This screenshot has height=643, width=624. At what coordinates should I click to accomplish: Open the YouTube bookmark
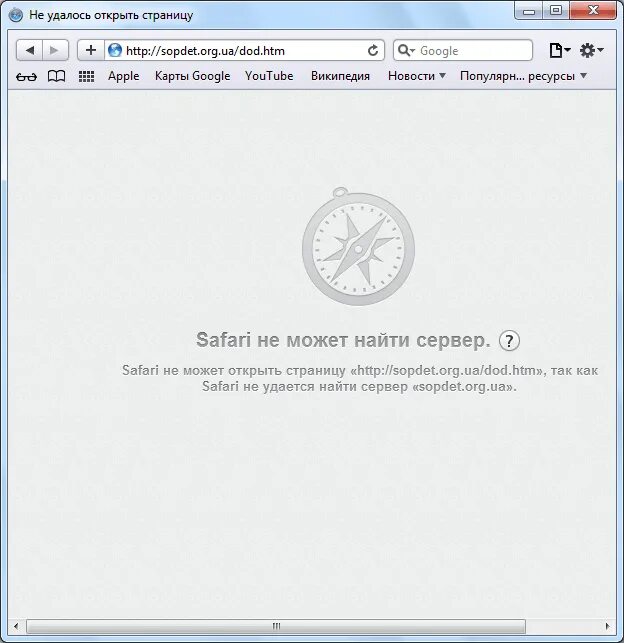point(269,76)
